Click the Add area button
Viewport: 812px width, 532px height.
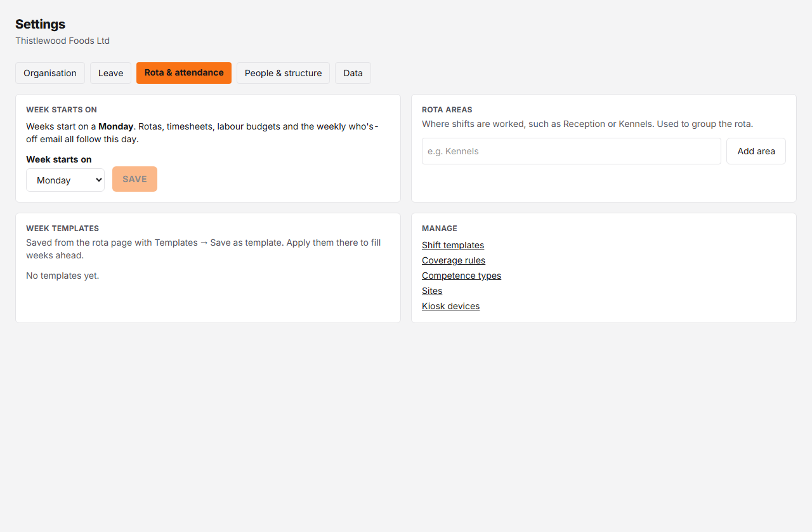[x=756, y=151]
